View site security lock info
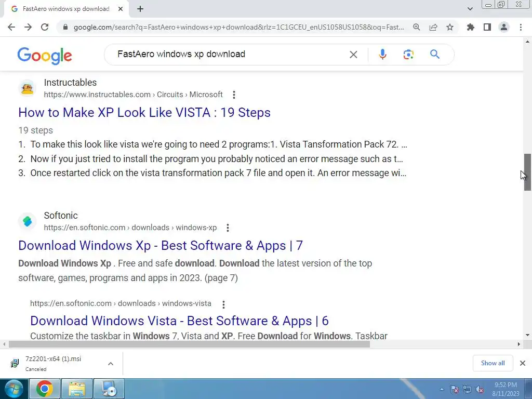The height and width of the screenshot is (399, 532). point(65,27)
